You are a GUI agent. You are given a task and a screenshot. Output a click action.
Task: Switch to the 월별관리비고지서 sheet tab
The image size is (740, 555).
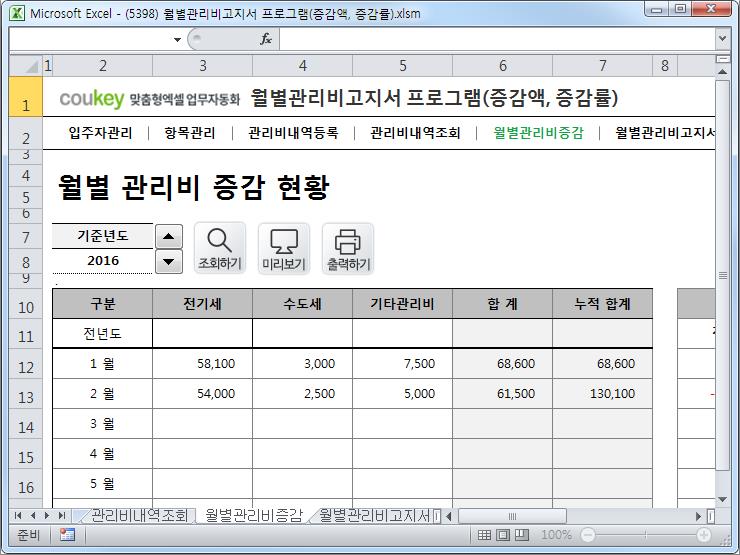click(x=374, y=515)
